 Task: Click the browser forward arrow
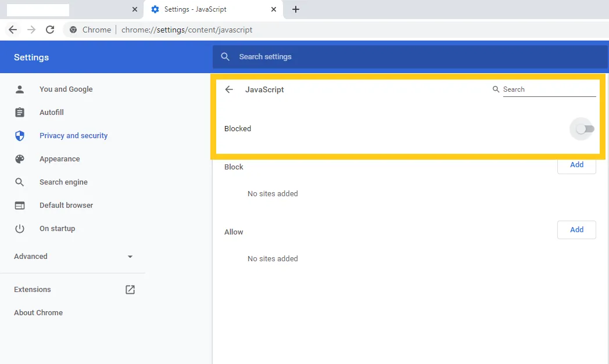(x=31, y=30)
